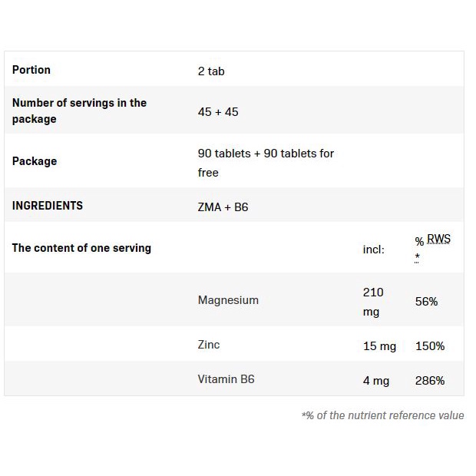This screenshot has height=476, width=476.
Task: Click the 'Portion' row label
Action: (x=31, y=70)
